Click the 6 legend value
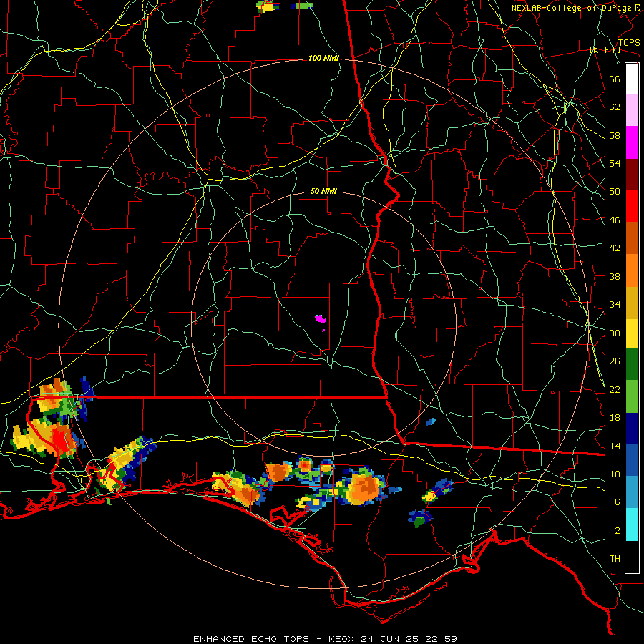 tap(618, 502)
